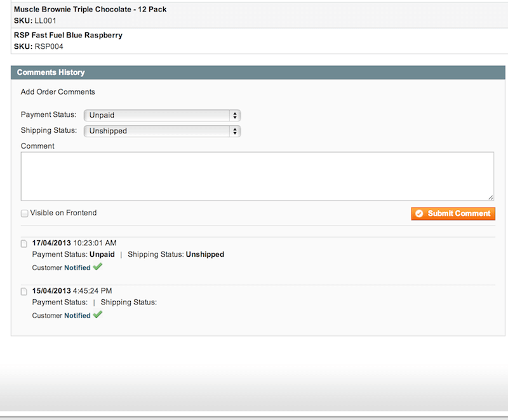The image size is (508, 420).
Task: Click inside the Comment text area
Action: click(257, 176)
